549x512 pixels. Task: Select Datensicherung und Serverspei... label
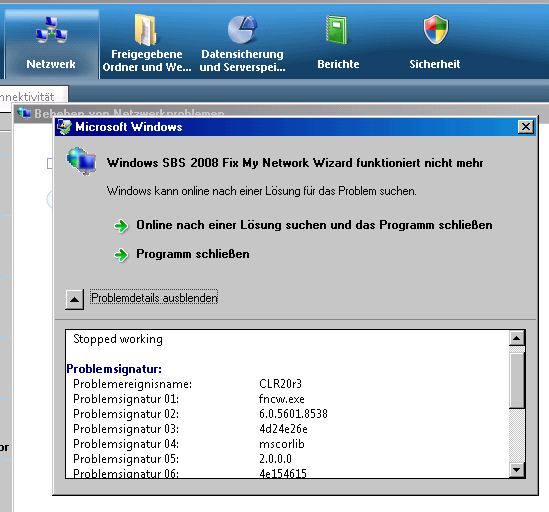click(243, 61)
